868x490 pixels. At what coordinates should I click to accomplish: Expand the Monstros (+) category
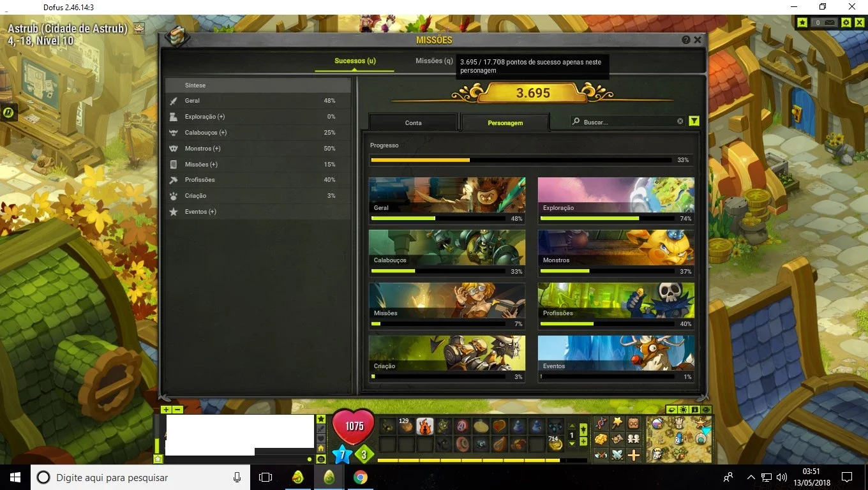[258, 149]
